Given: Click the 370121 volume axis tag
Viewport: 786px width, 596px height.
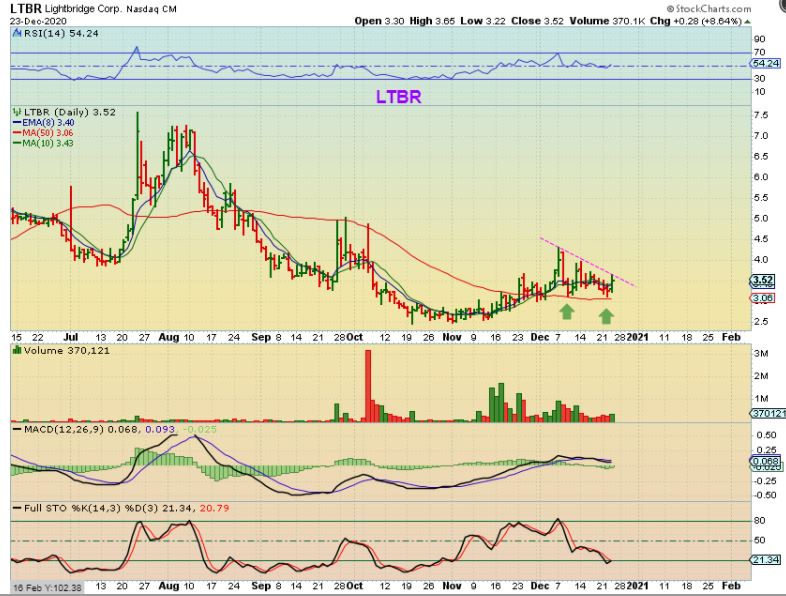Looking at the screenshot, I should 767,414.
